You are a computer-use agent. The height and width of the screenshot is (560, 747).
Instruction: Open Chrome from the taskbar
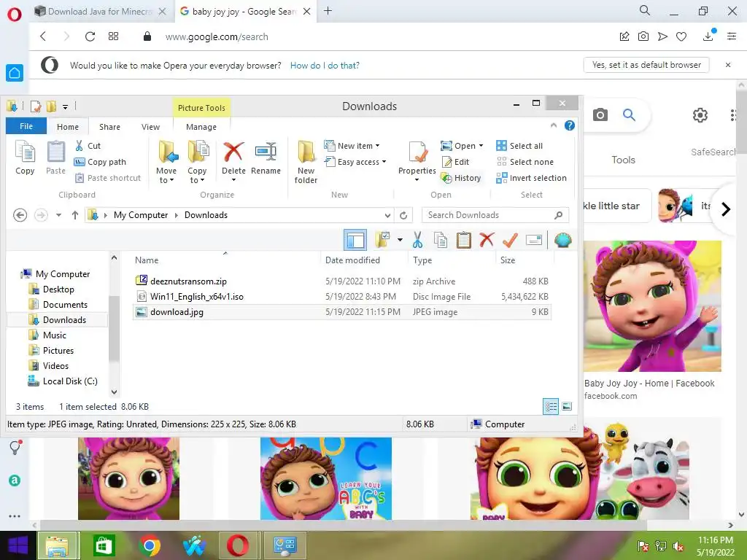click(149, 545)
